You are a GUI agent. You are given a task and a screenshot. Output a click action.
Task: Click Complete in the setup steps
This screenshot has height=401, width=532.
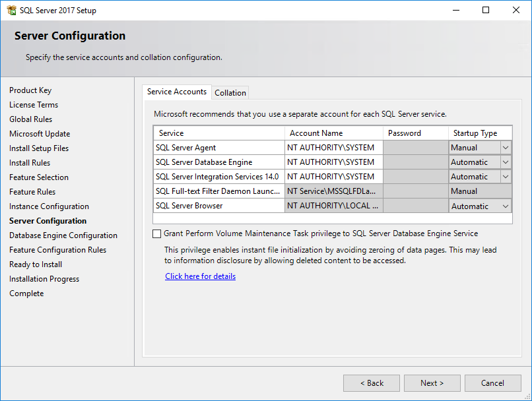pyautogui.click(x=26, y=293)
